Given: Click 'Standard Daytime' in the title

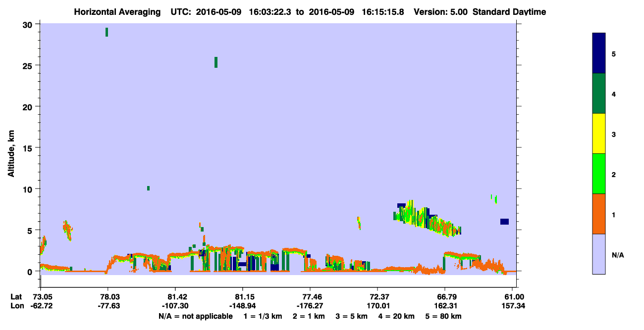Looking at the screenshot, I should pyautogui.click(x=509, y=12).
